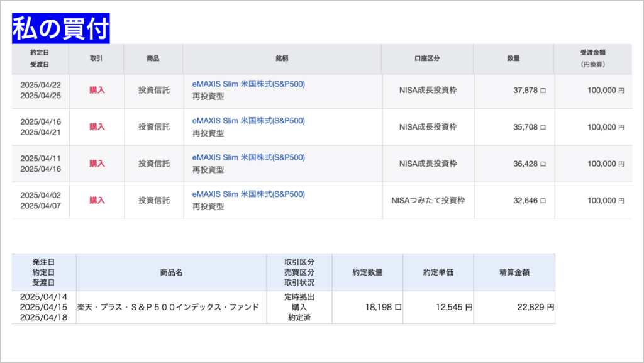Viewport: 644px width, 363px height.
Task: Select the 購入 label in the 2025/04/22 row
Action: [97, 91]
